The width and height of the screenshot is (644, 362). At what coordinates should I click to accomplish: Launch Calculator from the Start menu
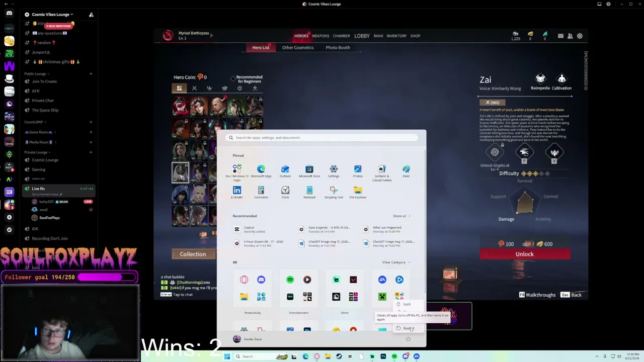point(261,192)
